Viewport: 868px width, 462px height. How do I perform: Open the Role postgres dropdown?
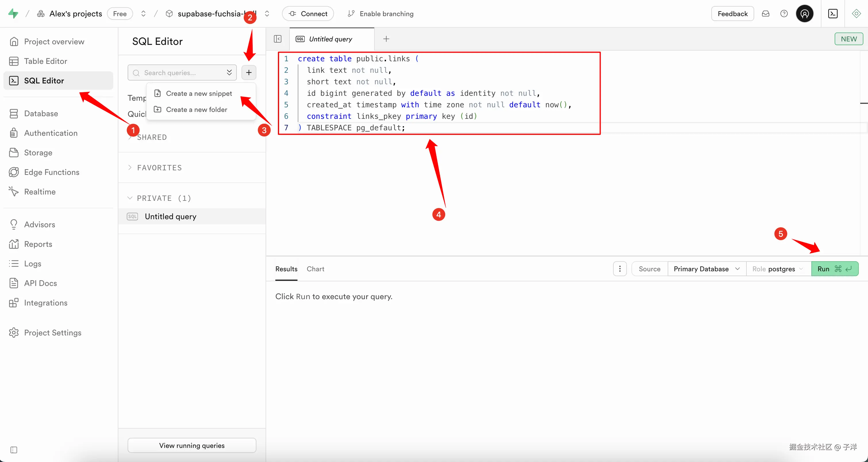[x=778, y=269]
